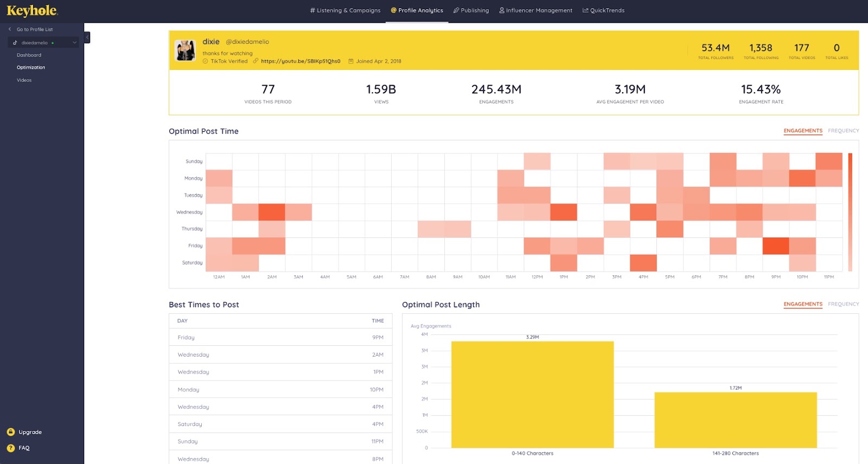Open QuickTrends from top navigation
868x464 pixels.
pyautogui.click(x=603, y=10)
